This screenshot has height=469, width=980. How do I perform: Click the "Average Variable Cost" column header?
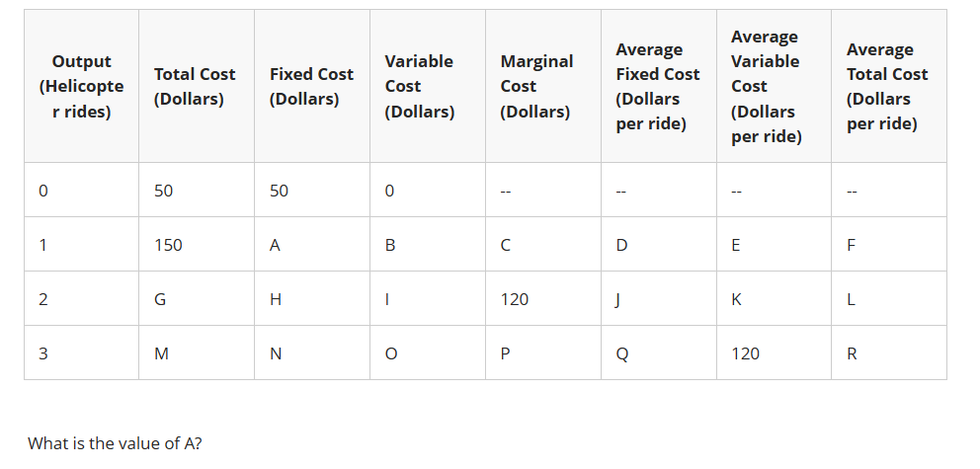pyautogui.click(x=764, y=86)
